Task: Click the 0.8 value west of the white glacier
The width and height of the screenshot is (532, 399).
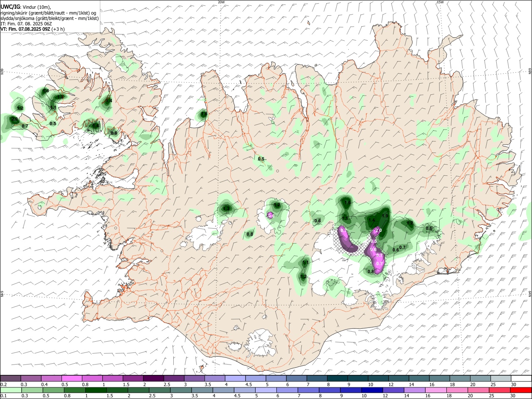Action: pos(250,234)
